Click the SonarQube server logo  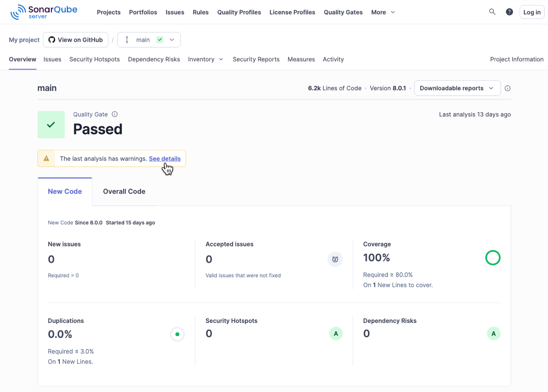pyautogui.click(x=43, y=11)
